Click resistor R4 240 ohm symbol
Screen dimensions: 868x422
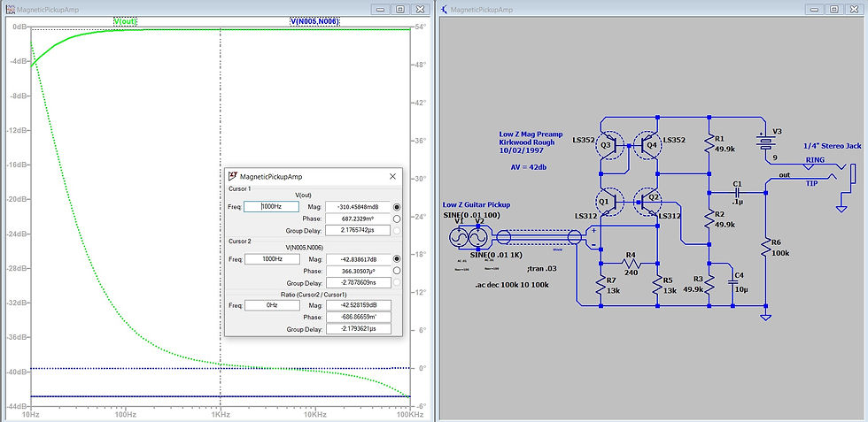pos(630,264)
